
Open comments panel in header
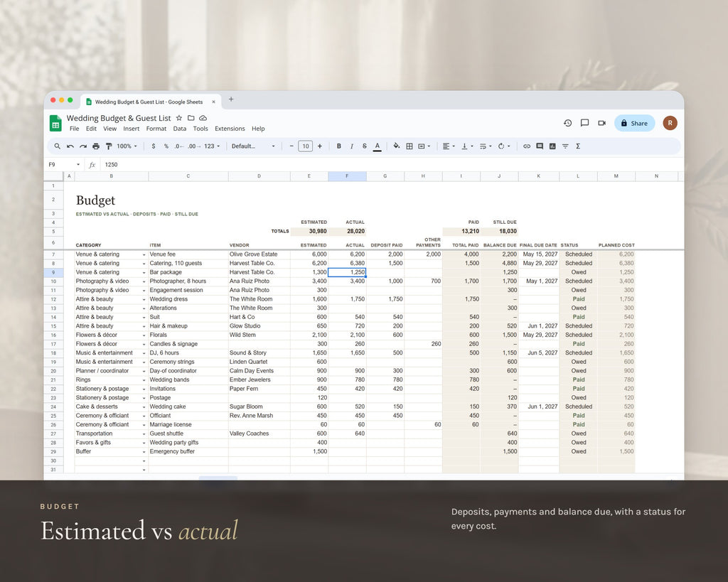tap(585, 123)
